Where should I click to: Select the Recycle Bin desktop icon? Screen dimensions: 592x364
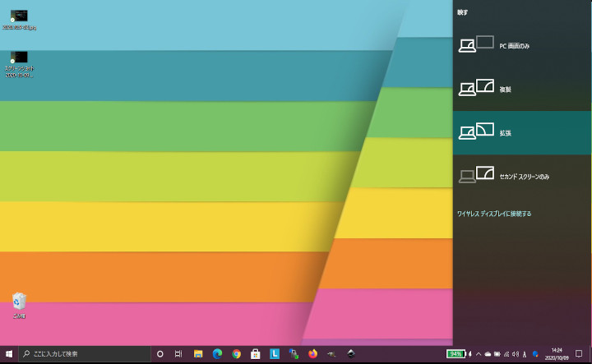tap(19, 305)
